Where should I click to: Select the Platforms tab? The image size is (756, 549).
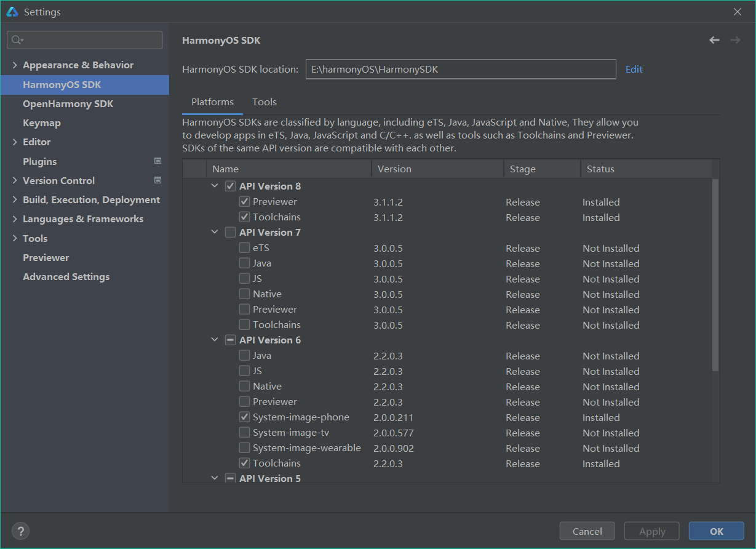212,102
